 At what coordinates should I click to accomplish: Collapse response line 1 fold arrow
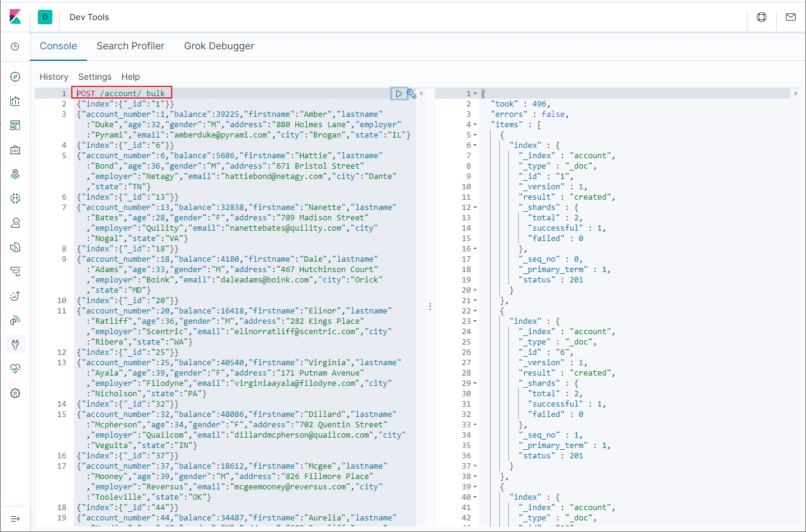475,93
